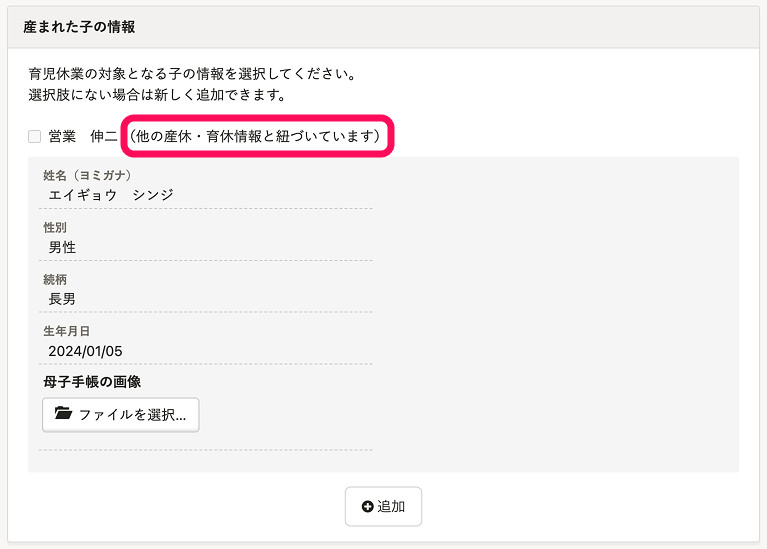Tick the 営業 伸二 checkbox

pyautogui.click(x=35, y=137)
